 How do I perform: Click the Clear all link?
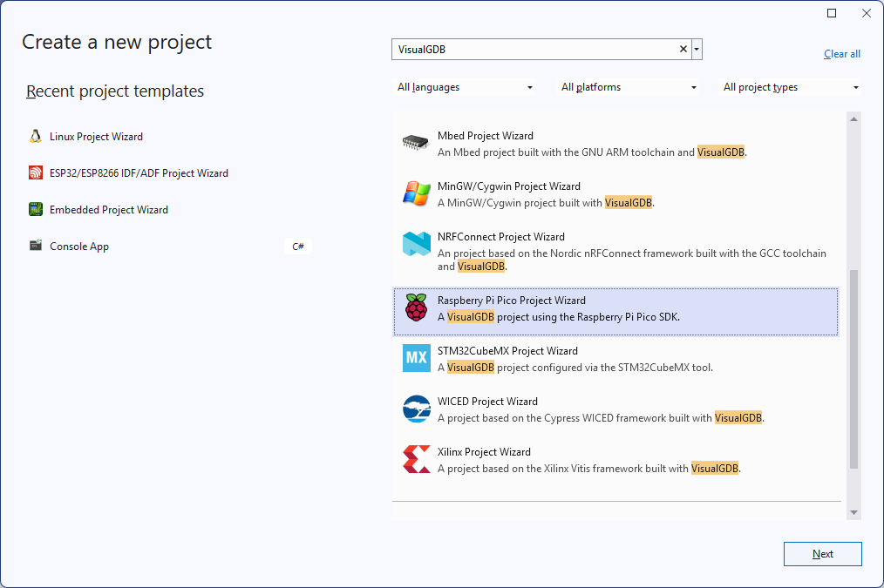pyautogui.click(x=841, y=54)
